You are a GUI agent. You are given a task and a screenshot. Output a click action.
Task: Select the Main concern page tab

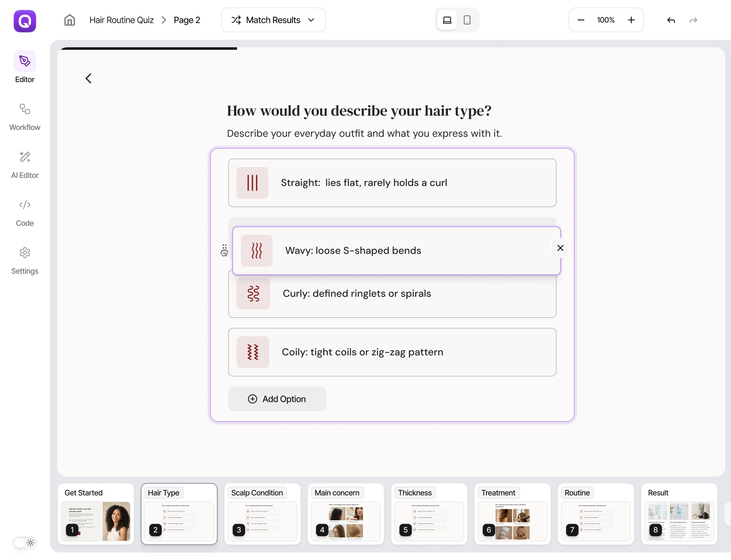pos(337,493)
